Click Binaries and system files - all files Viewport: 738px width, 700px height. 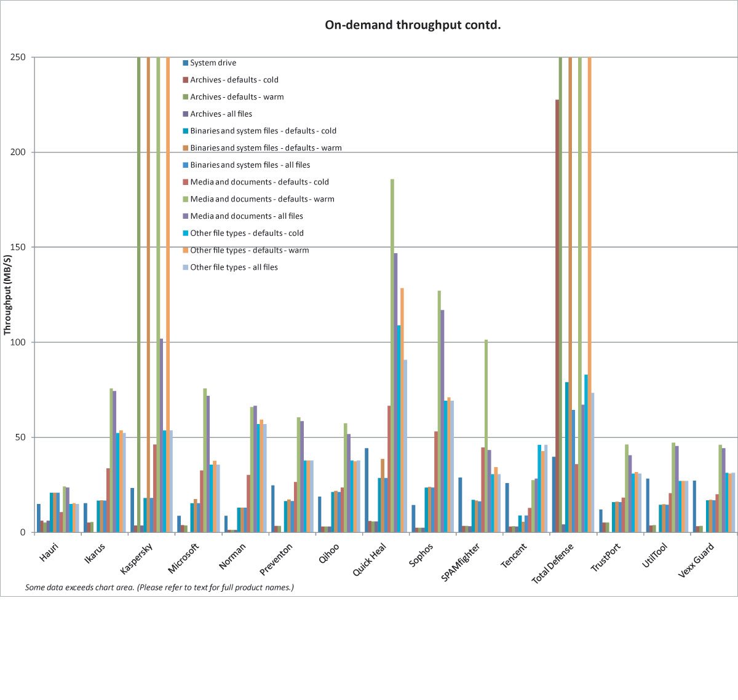coord(250,165)
